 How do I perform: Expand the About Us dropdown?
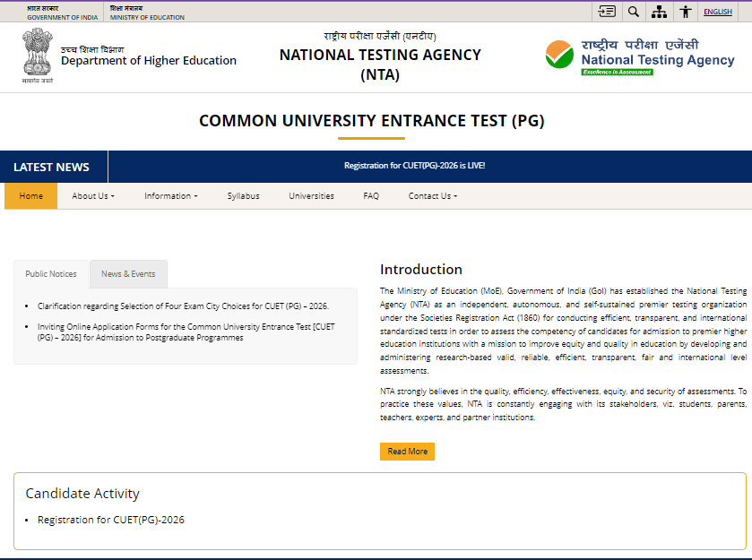click(92, 195)
